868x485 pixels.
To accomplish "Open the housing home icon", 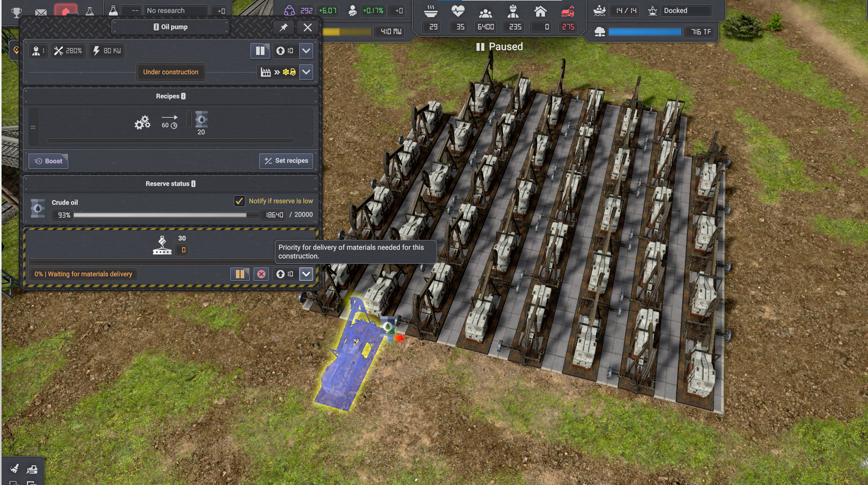I will (540, 11).
